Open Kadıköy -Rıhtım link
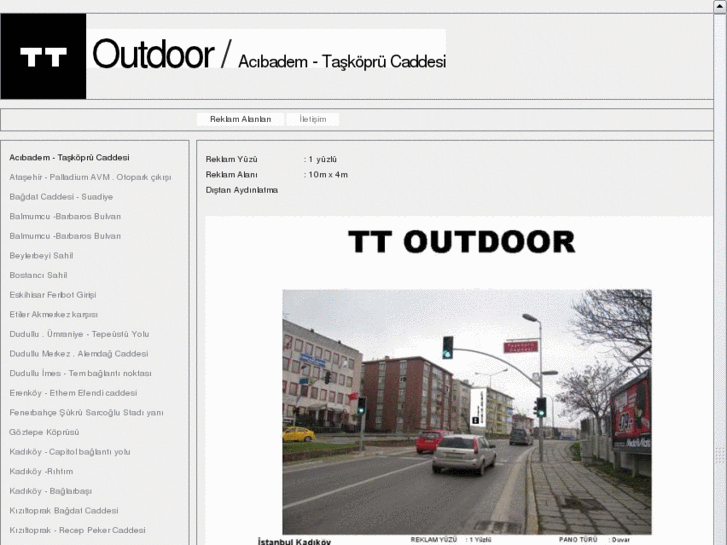Screen dimensions: 727x545 click(x=41, y=471)
